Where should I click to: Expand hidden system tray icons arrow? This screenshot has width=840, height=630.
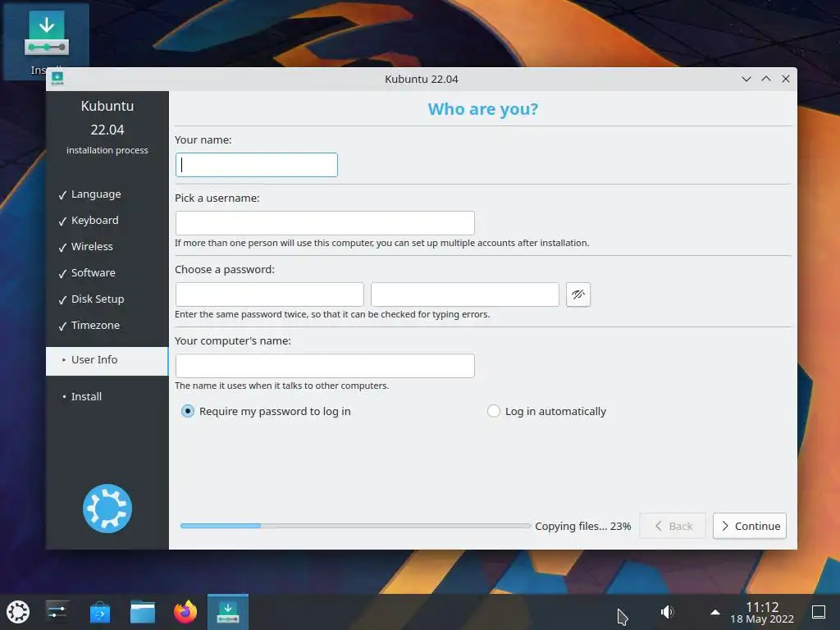point(714,612)
